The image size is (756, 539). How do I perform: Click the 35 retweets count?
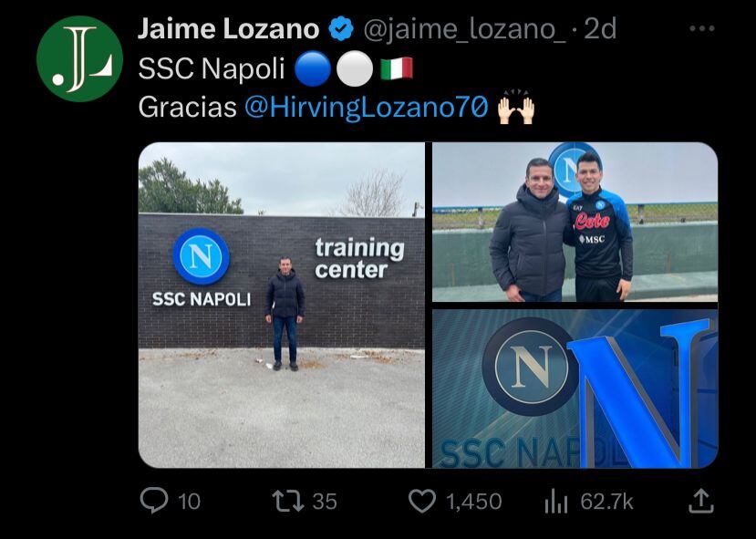pos(325,502)
